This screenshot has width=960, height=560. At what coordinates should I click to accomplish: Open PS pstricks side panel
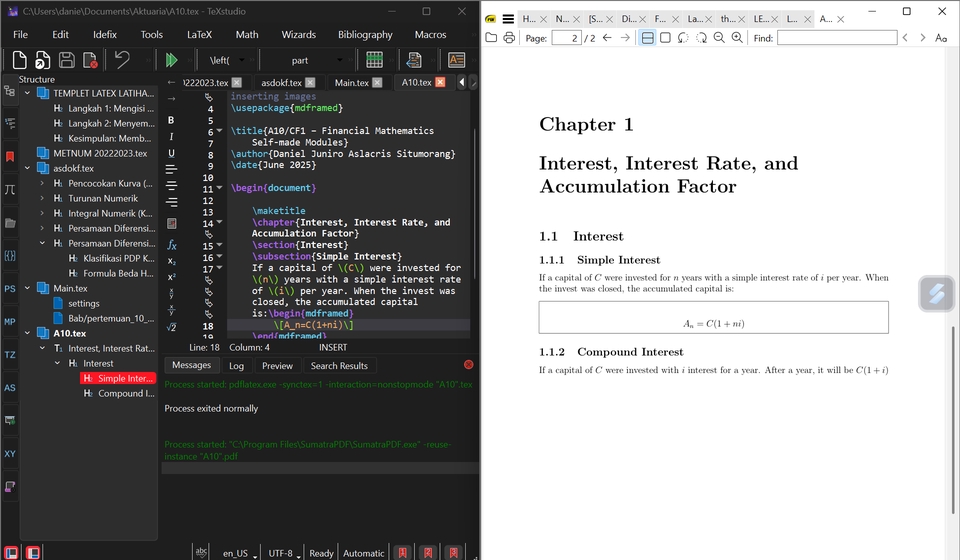tap(10, 288)
